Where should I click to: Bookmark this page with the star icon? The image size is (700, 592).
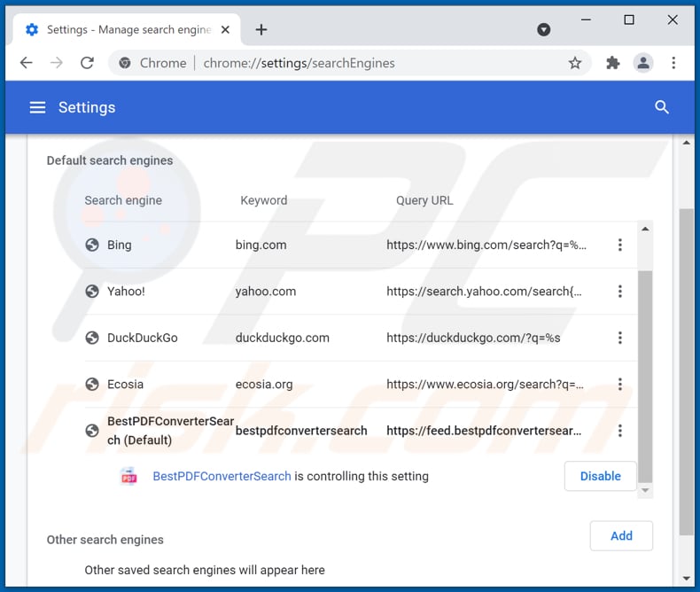(575, 63)
